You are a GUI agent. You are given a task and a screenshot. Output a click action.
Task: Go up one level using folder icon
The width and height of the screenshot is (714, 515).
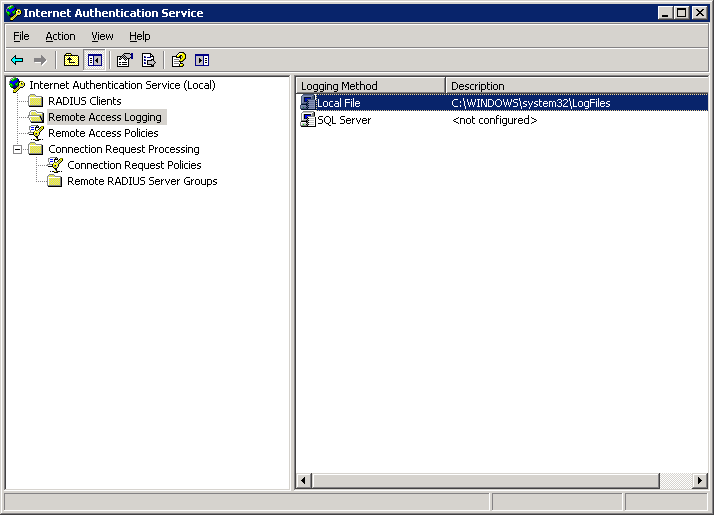point(71,60)
